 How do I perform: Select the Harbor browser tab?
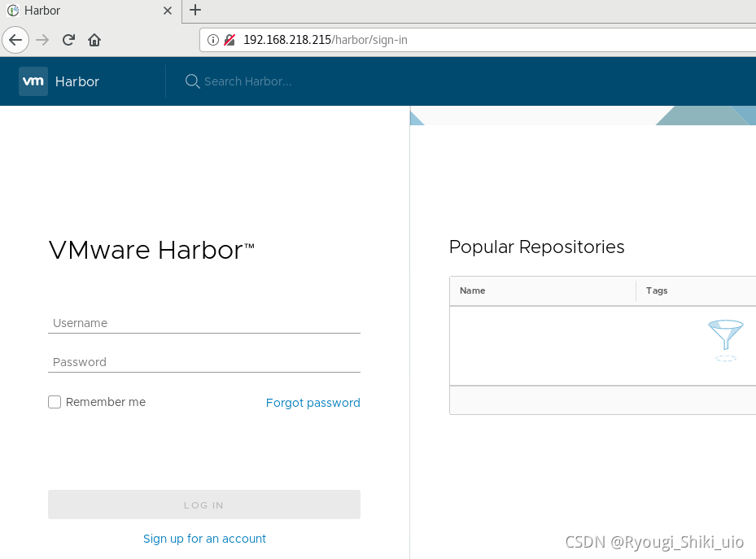(x=90, y=11)
